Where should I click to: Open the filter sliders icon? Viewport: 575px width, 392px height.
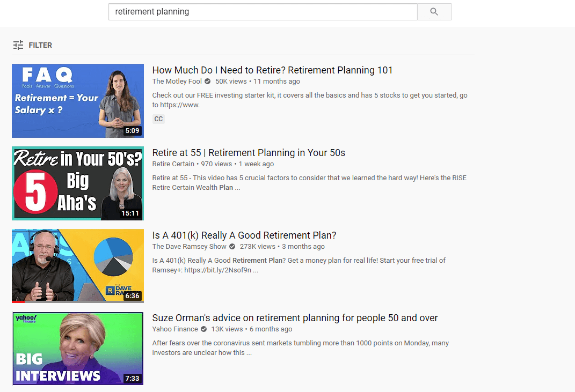coord(18,45)
